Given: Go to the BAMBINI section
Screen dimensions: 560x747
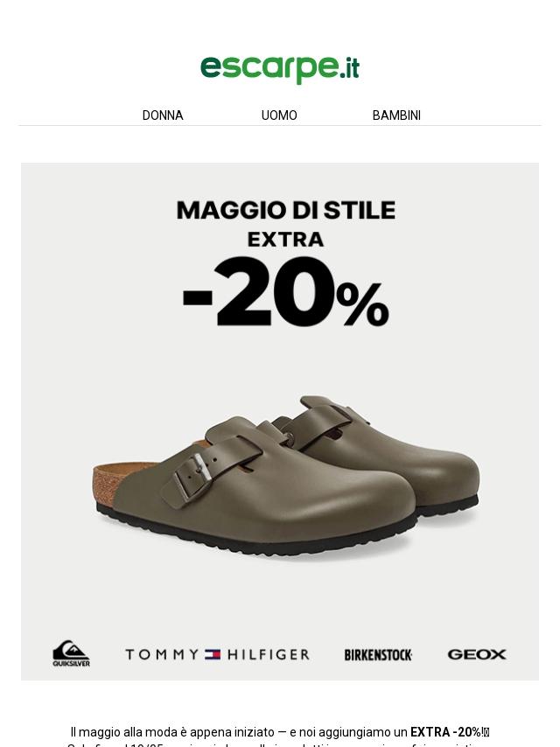Looking at the screenshot, I should (x=396, y=115).
